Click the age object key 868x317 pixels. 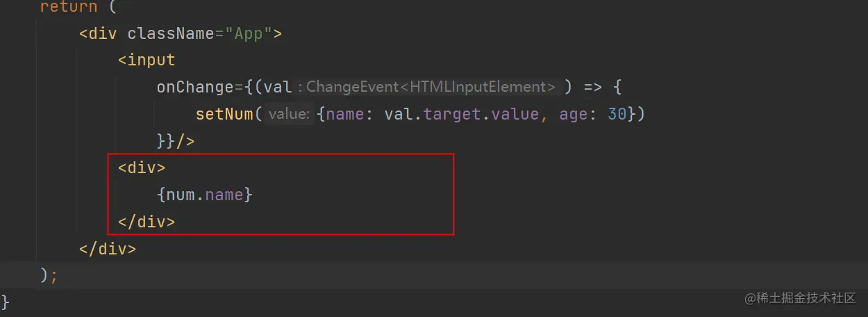tap(573, 114)
